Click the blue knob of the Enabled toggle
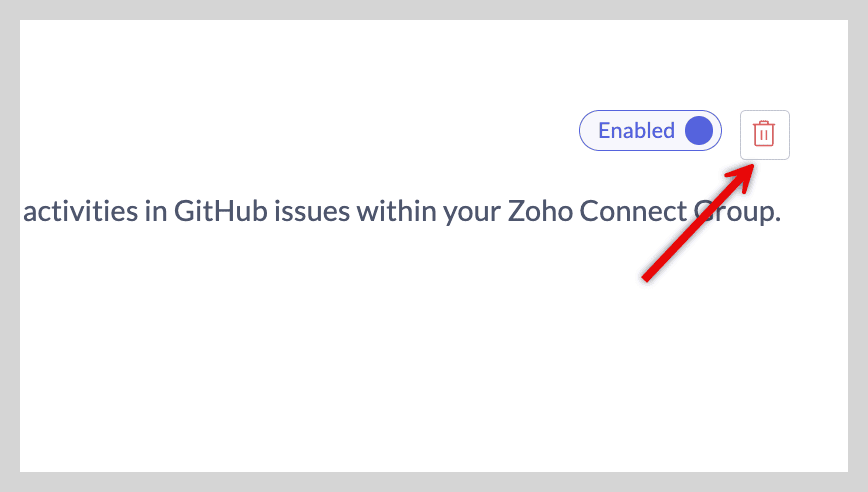 pyautogui.click(x=699, y=131)
